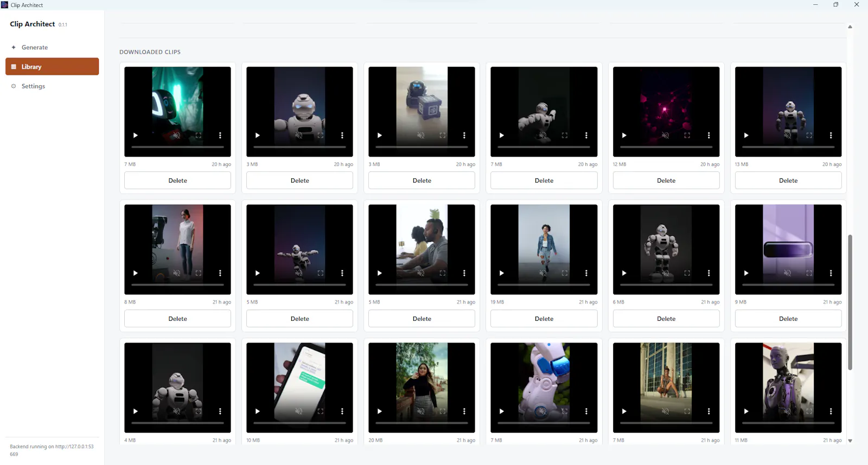Select the woman crouching by windows thumbnail
The height and width of the screenshot is (465, 868).
tap(666, 387)
